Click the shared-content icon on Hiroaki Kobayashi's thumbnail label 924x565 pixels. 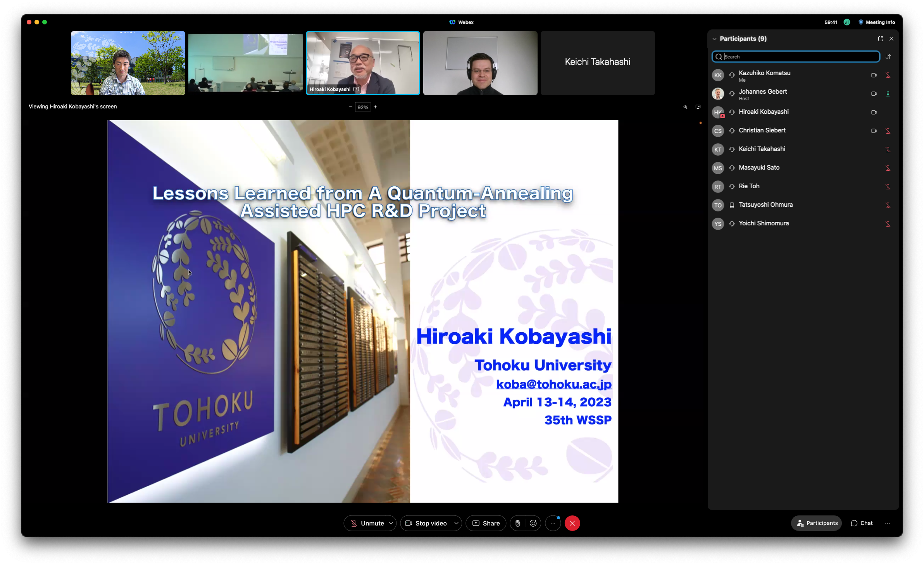(356, 89)
